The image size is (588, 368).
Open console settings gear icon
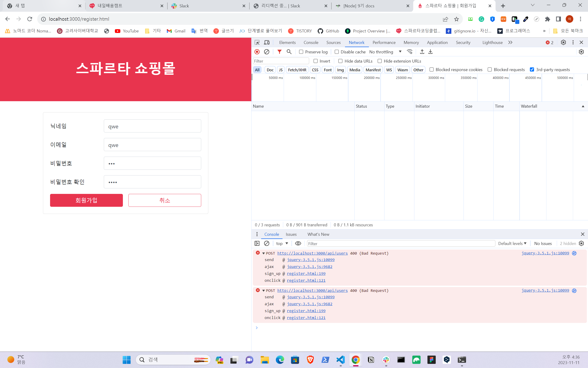(581, 243)
